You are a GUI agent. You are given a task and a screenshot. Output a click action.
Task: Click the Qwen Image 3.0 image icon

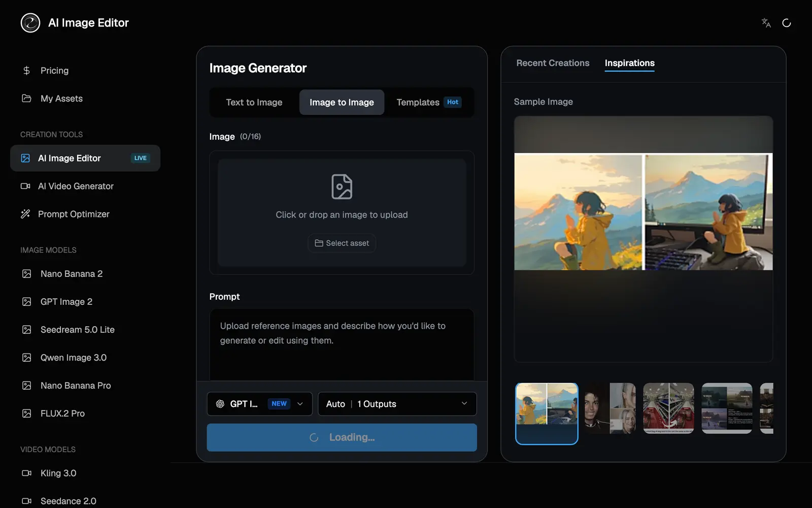27,358
